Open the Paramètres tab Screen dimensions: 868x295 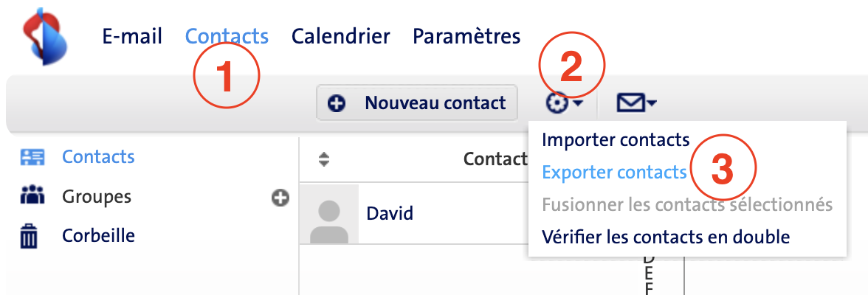(x=466, y=37)
